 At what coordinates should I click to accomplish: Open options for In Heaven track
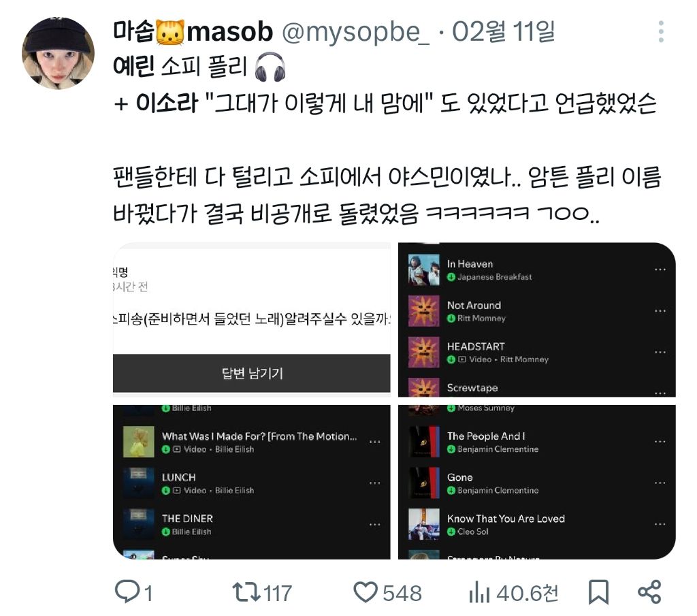(660, 270)
